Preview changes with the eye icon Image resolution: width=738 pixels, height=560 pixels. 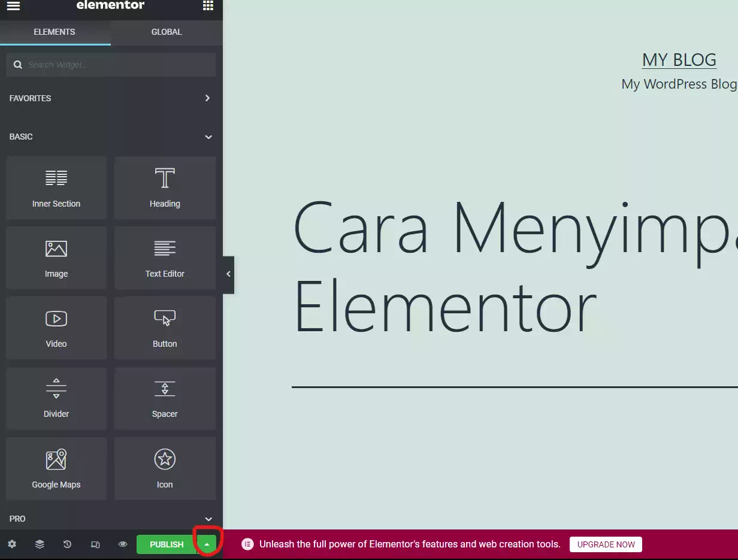pos(123,544)
